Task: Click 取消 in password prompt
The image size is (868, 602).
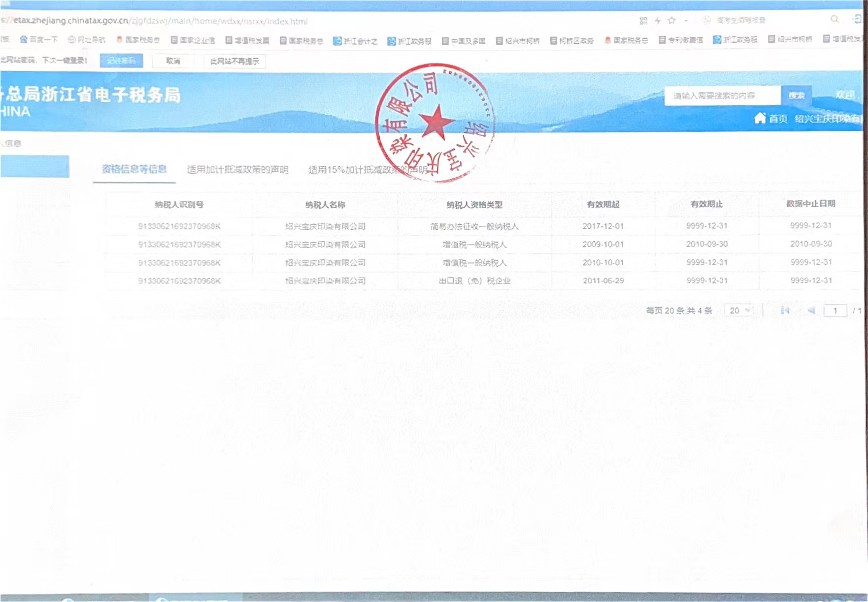Action: tap(173, 61)
